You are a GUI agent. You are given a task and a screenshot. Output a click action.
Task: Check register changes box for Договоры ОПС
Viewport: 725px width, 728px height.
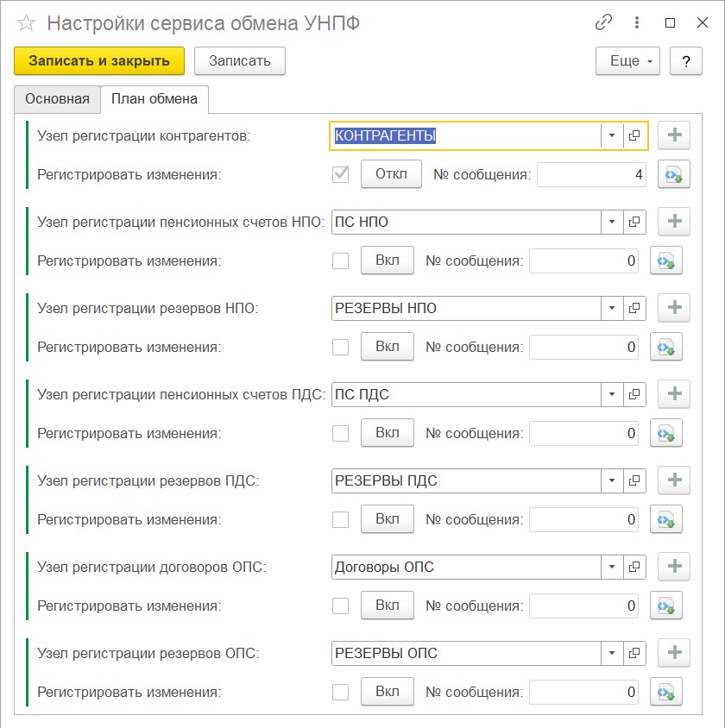tap(341, 606)
